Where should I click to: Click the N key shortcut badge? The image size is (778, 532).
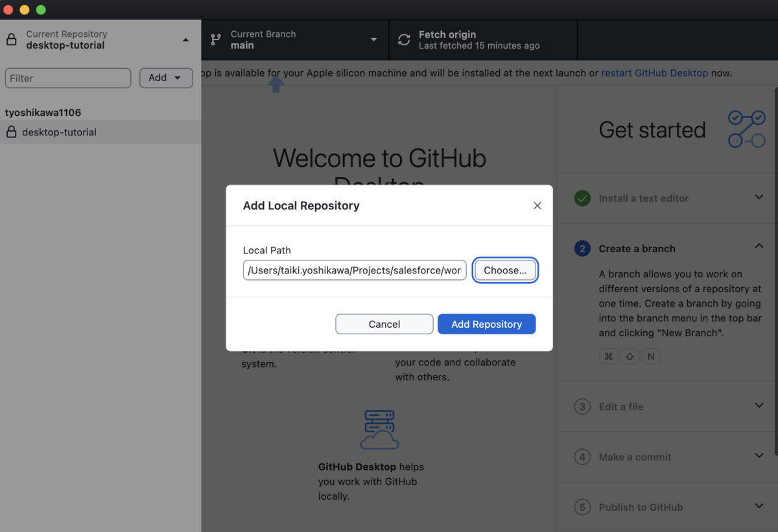coord(651,356)
